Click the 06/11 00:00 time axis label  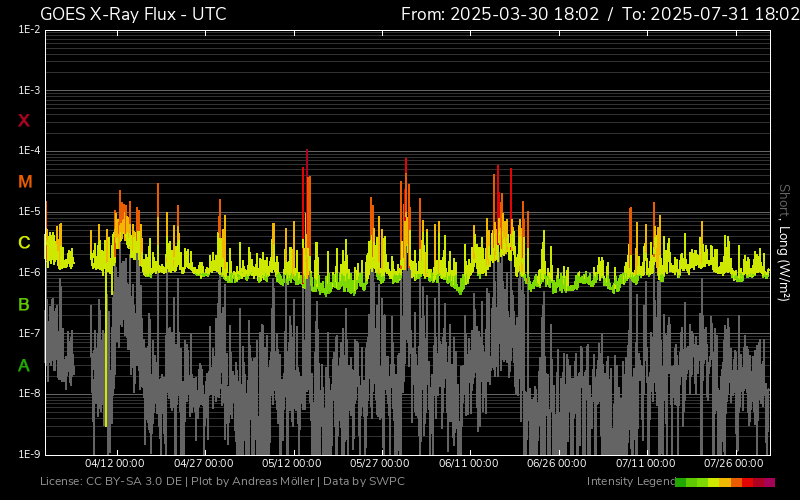[469, 464]
